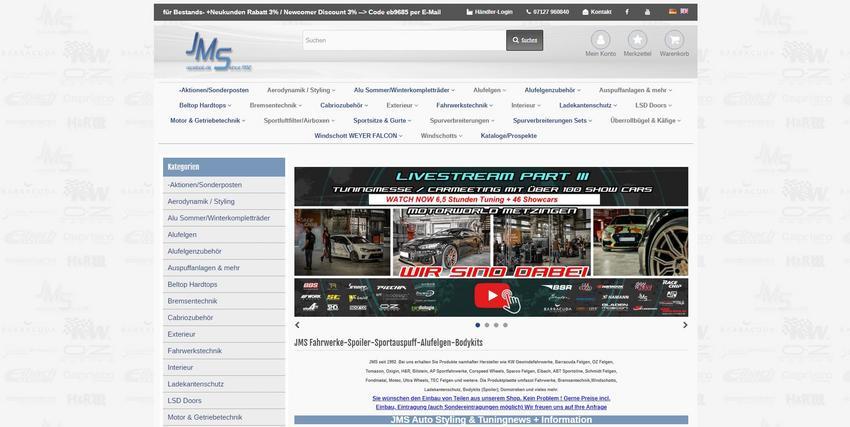
Task: Click the phone number 07127 960840
Action: [x=548, y=12]
